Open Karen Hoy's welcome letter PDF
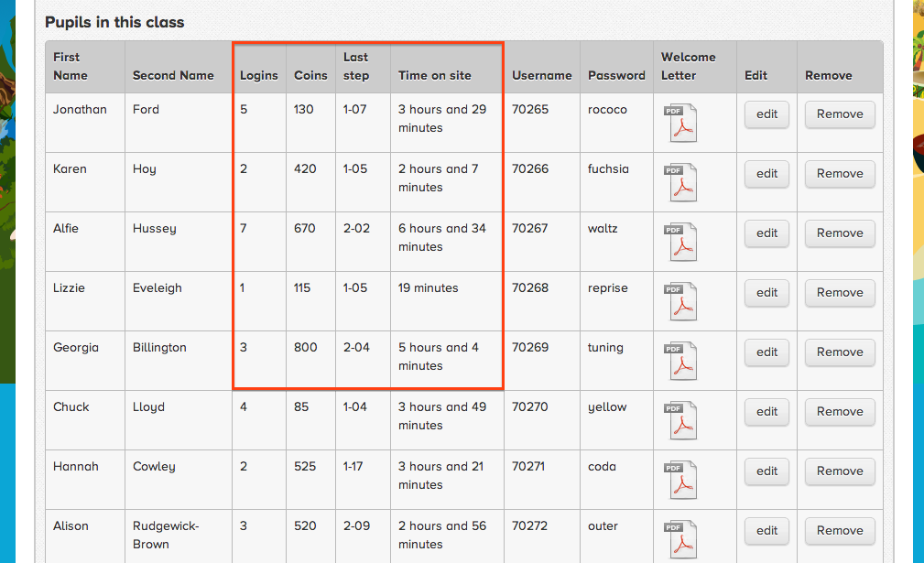 coord(680,182)
